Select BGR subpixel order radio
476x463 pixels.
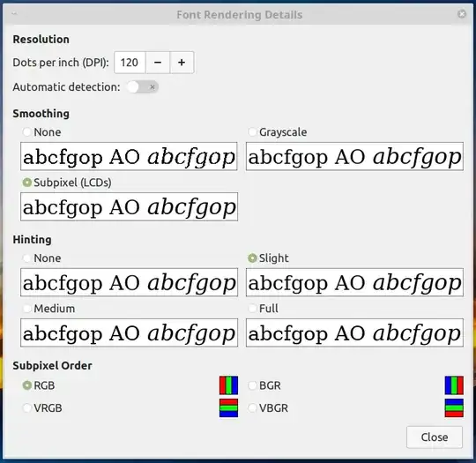(x=252, y=385)
